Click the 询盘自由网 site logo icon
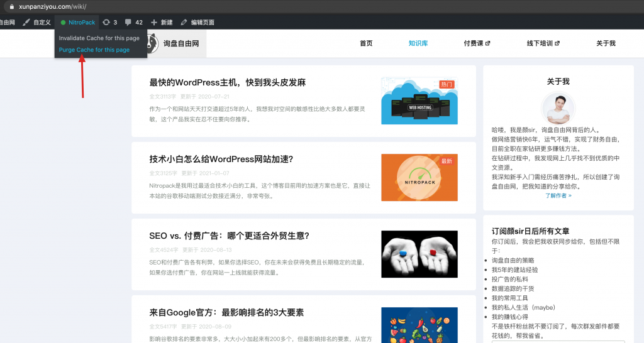The height and width of the screenshot is (343, 644). pyautogui.click(x=152, y=43)
